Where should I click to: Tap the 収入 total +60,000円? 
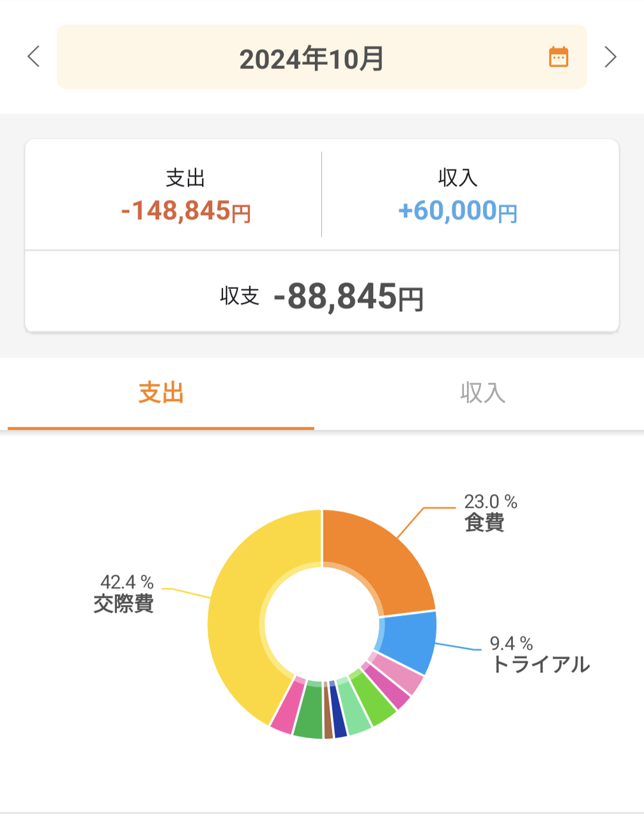tap(457, 211)
